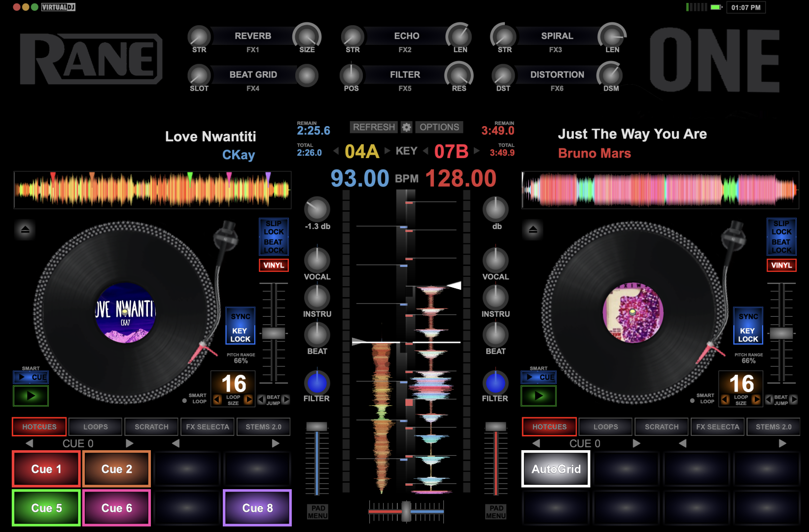The width and height of the screenshot is (809, 532).
Task: Adjust left deck gain knob at -1.3 db
Action: click(317, 209)
